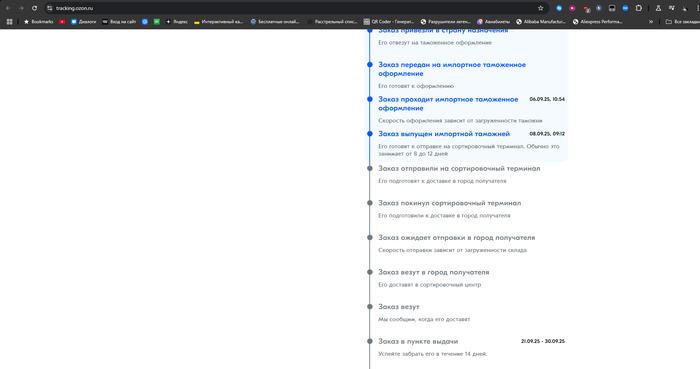Open the Диалоги bookmark
Image resolution: width=700 pixels, height=369 pixels.
[83, 21]
